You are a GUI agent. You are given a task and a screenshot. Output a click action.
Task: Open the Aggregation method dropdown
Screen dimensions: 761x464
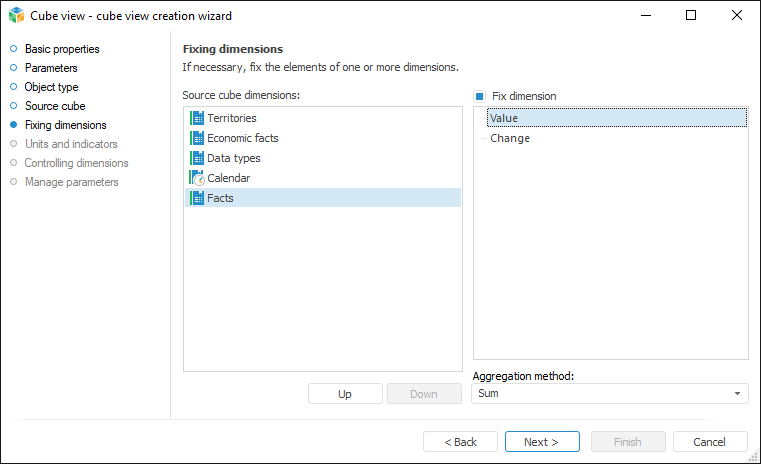point(739,394)
